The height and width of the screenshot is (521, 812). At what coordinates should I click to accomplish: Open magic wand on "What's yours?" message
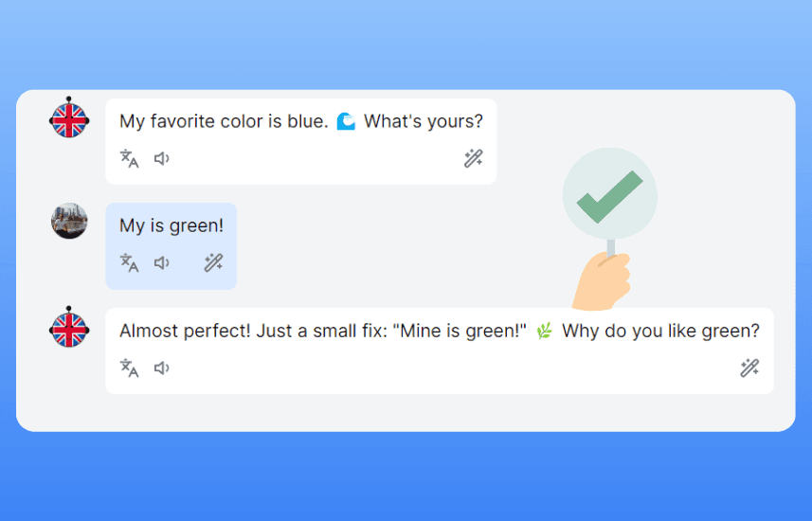[x=474, y=158]
